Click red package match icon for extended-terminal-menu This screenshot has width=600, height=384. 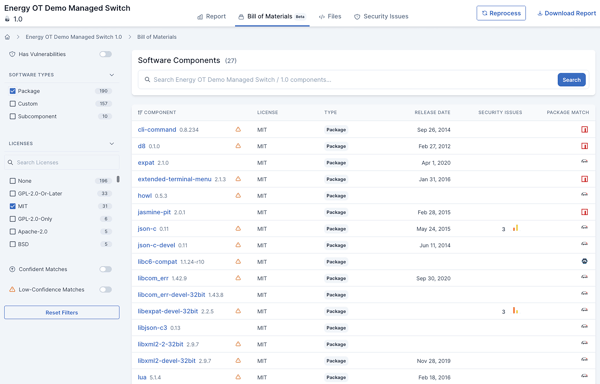point(584,179)
